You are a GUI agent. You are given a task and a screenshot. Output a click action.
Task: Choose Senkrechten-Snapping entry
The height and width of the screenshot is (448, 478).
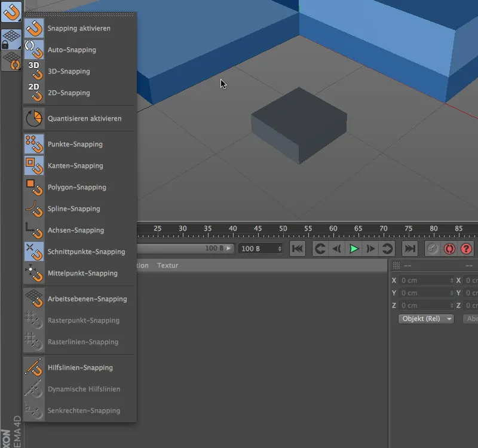80,410
